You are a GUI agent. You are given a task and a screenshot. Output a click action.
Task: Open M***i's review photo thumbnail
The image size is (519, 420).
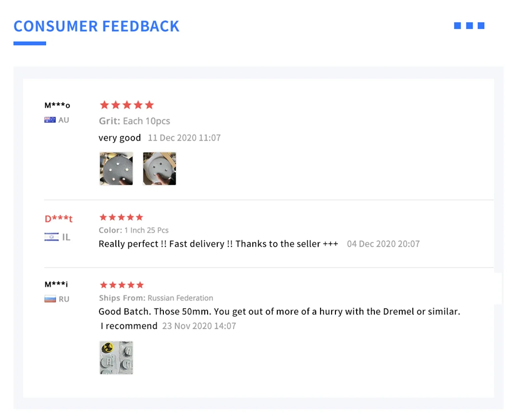(x=116, y=358)
